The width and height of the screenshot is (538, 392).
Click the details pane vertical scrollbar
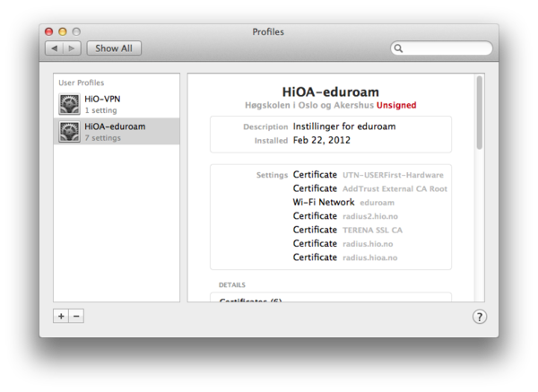[480, 113]
